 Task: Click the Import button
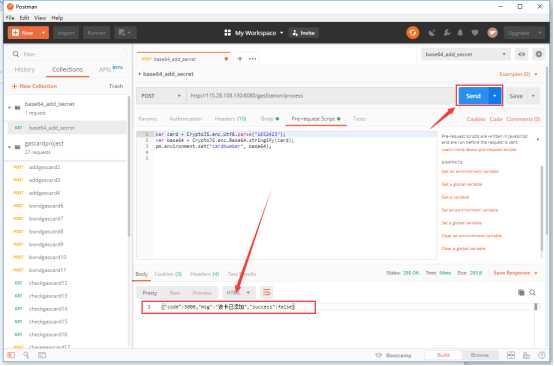(66, 33)
